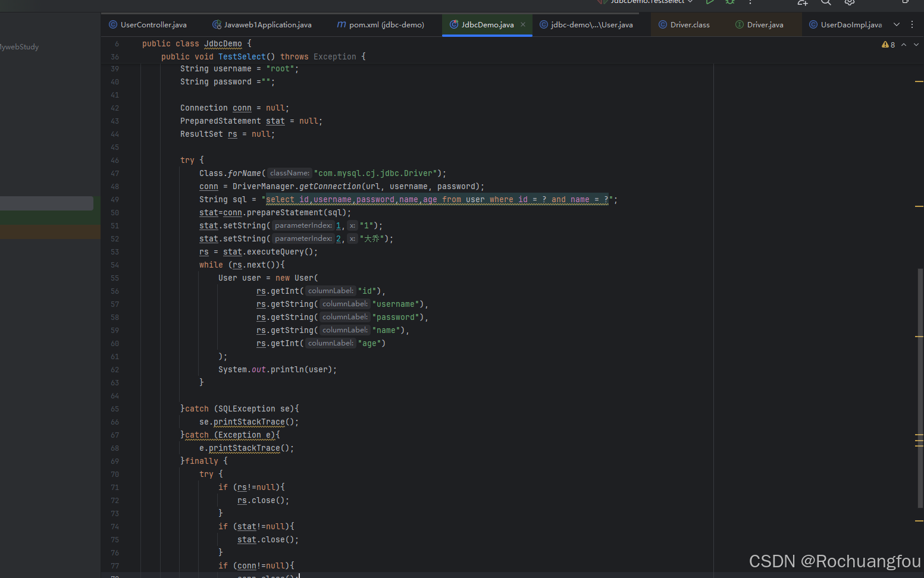Image resolution: width=924 pixels, height=578 pixels.
Task: Close the JdbcDemo.java tab
Action: [x=522, y=24]
